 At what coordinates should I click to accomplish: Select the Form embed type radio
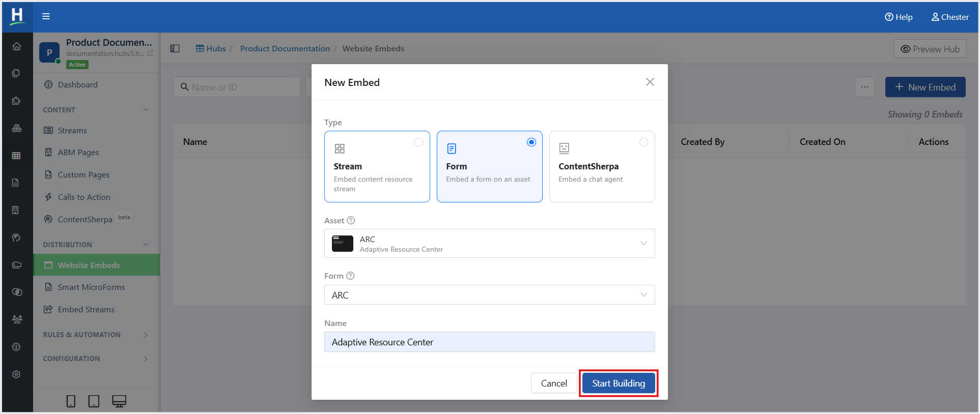pyautogui.click(x=531, y=142)
